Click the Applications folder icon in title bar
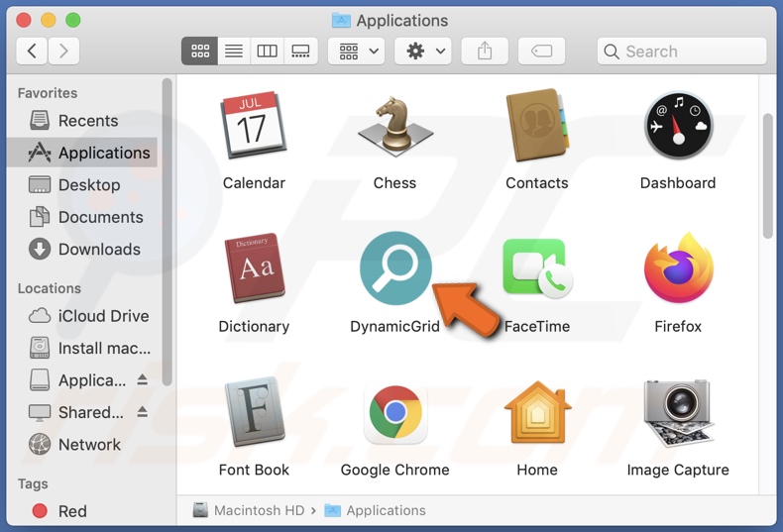 (x=341, y=21)
